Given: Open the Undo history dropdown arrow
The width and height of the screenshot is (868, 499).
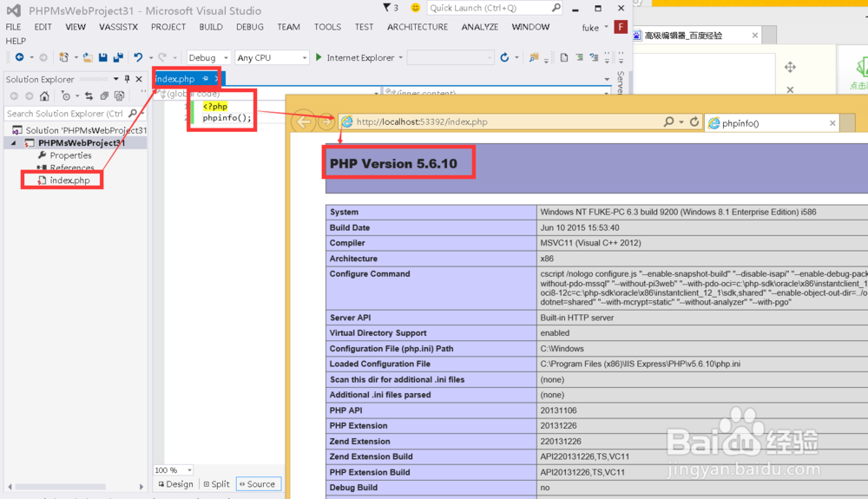Looking at the screenshot, I should (150, 57).
